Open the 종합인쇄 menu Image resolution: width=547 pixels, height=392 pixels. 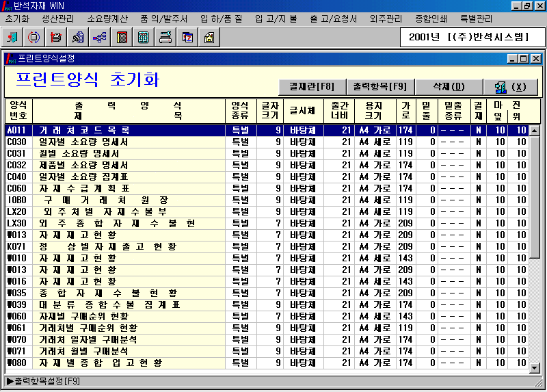(x=433, y=18)
